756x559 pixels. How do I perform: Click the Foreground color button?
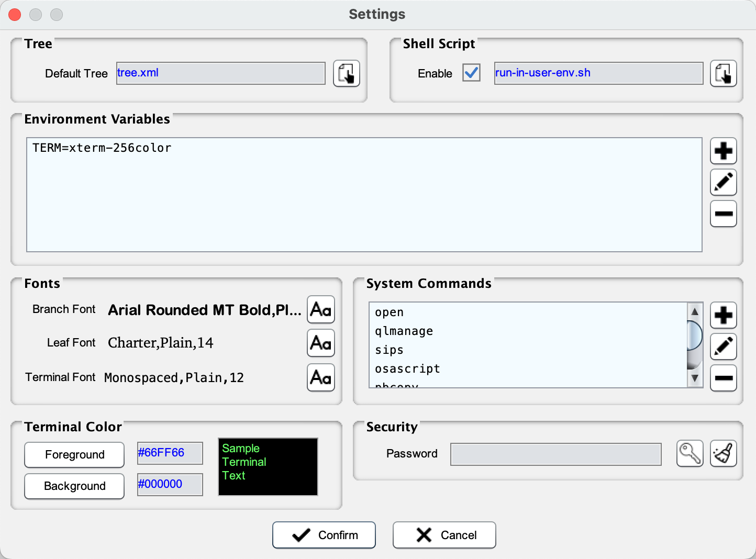point(74,455)
